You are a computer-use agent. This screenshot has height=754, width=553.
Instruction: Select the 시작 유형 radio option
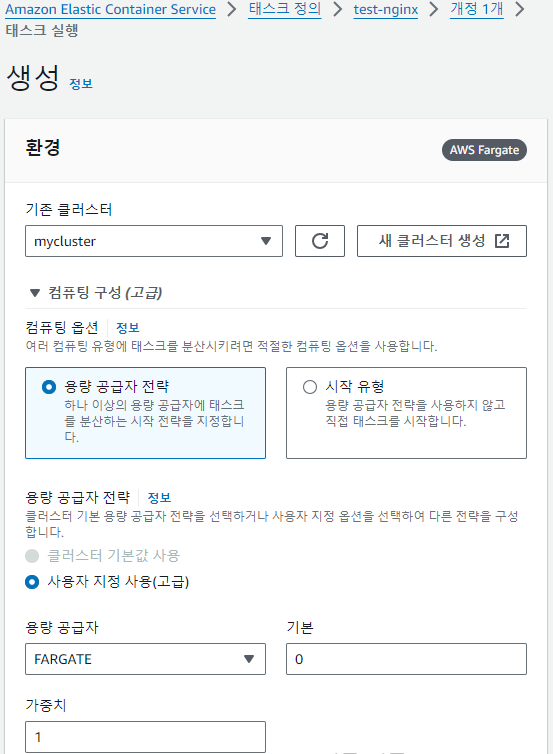point(310,387)
